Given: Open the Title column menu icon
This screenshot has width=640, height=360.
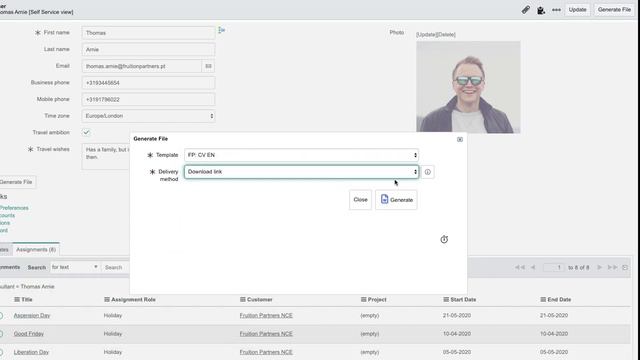Looking at the screenshot, I should [x=17, y=300].
